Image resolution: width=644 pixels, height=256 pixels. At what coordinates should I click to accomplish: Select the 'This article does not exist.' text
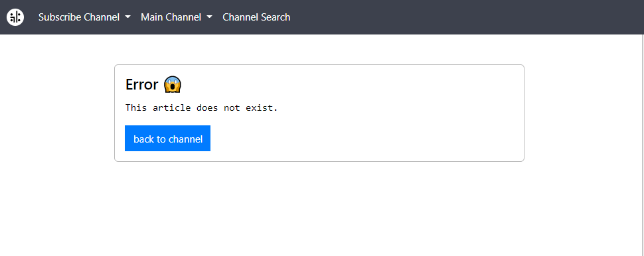click(202, 108)
